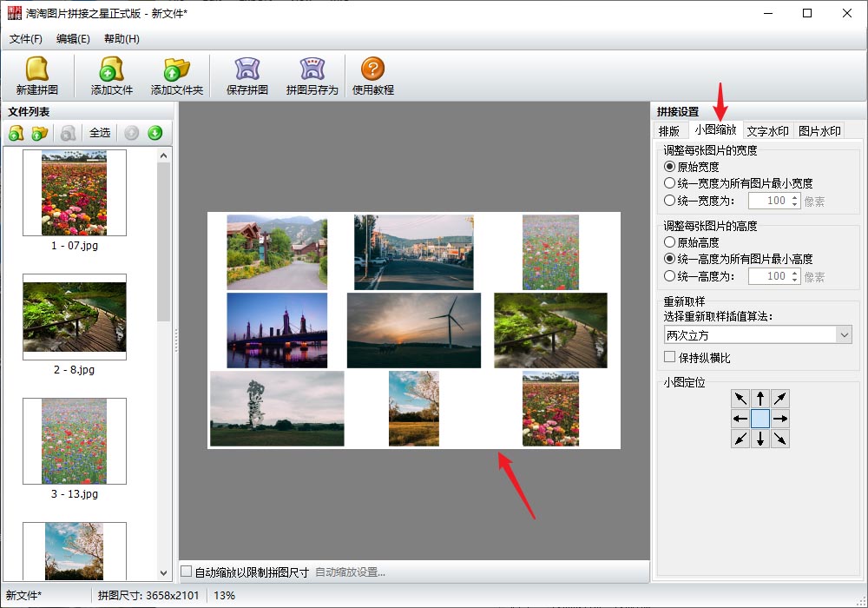Viewport: 868px width, 608px height.
Task: Open the 使用教程 help tutorial
Action: click(373, 76)
